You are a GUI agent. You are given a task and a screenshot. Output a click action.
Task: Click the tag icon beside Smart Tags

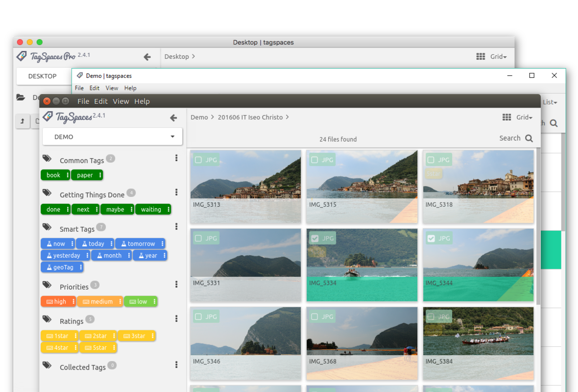point(47,227)
